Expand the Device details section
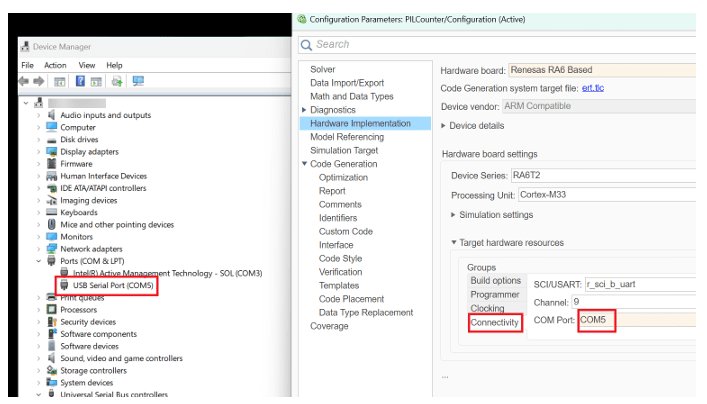The image size is (707, 404). coord(445,125)
